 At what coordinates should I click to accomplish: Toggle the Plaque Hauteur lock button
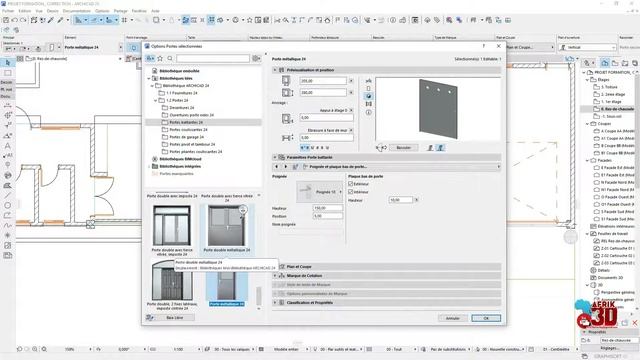416,200
